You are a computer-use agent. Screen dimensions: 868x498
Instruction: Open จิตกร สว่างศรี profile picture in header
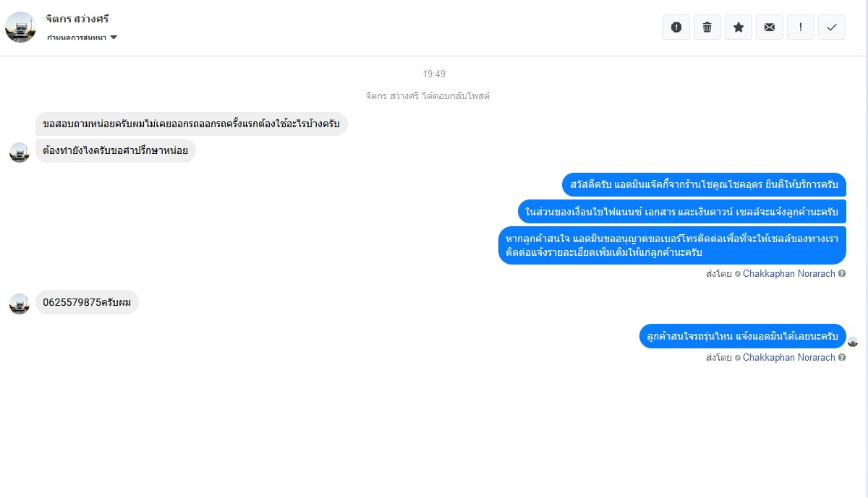(20, 27)
